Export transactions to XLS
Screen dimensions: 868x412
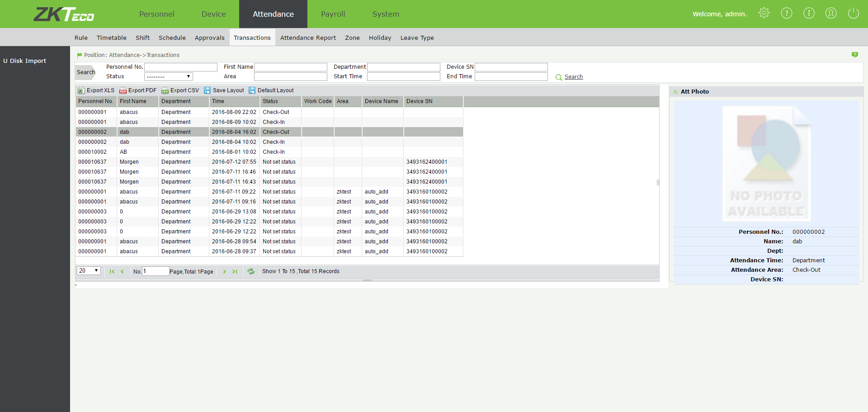[96, 90]
